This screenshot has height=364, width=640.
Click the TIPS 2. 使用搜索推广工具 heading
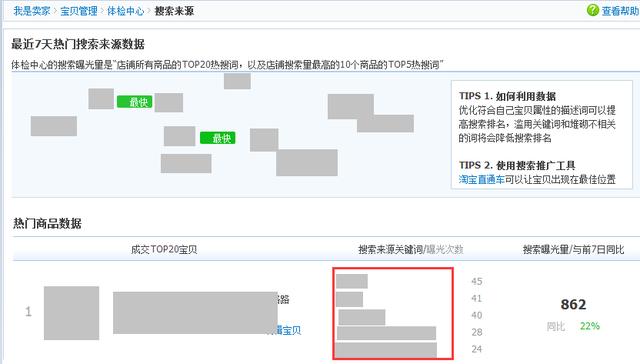tap(517, 165)
